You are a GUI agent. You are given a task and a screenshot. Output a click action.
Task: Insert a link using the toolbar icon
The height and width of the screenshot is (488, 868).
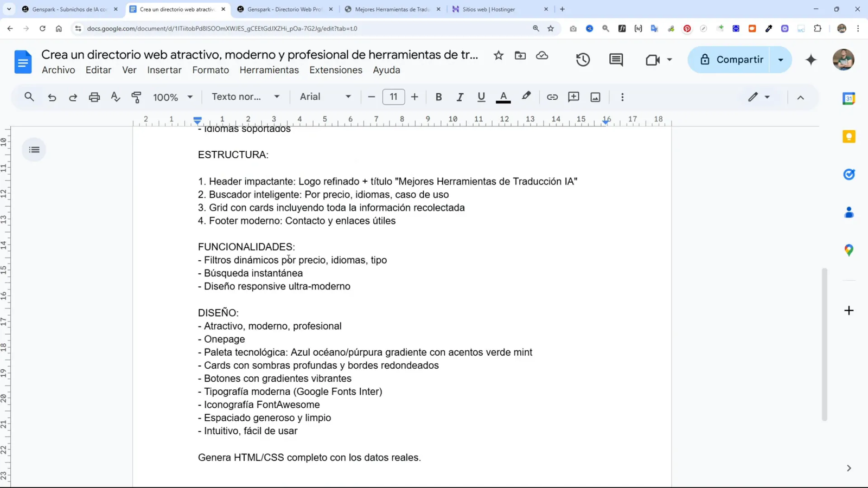point(552,97)
